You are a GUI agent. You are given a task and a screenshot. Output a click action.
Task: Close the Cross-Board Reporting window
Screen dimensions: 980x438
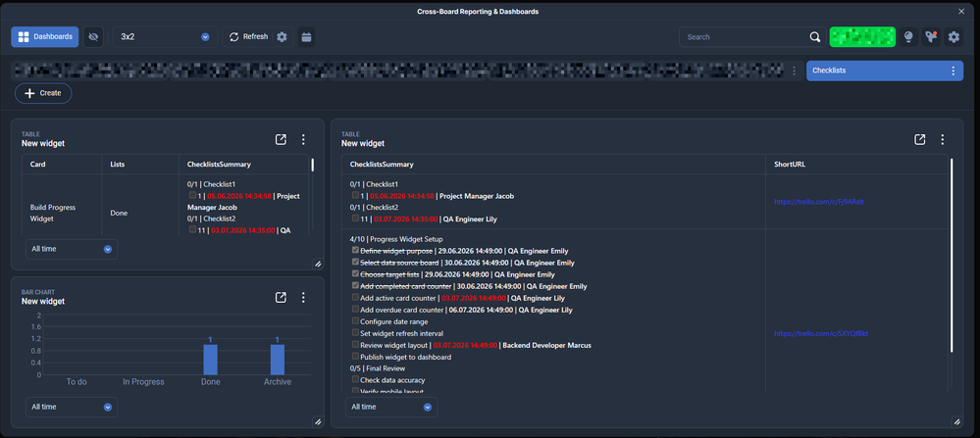coord(961,11)
